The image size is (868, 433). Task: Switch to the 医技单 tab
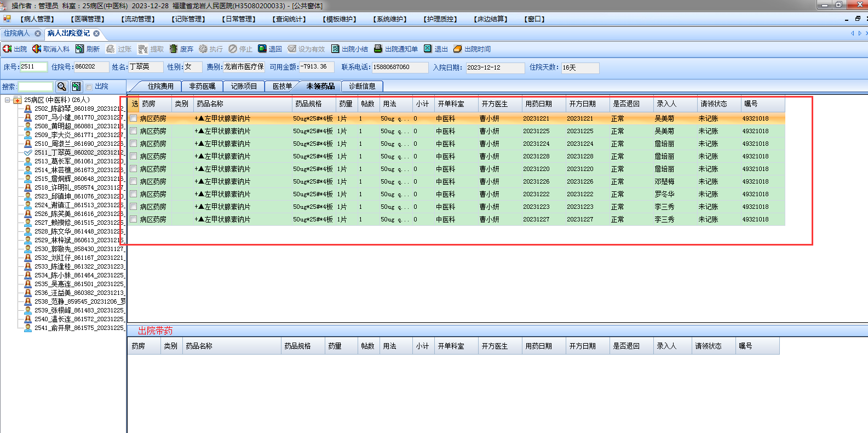pos(282,86)
